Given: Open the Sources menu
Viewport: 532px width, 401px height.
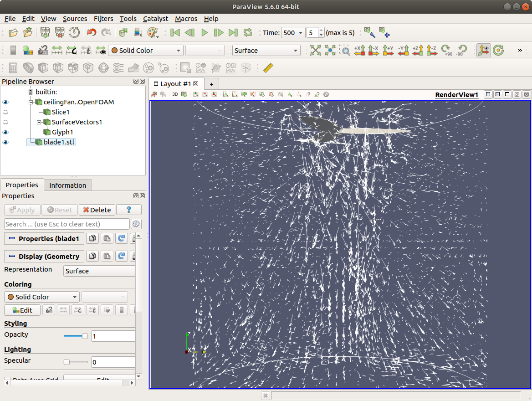Looking at the screenshot, I should click(75, 19).
